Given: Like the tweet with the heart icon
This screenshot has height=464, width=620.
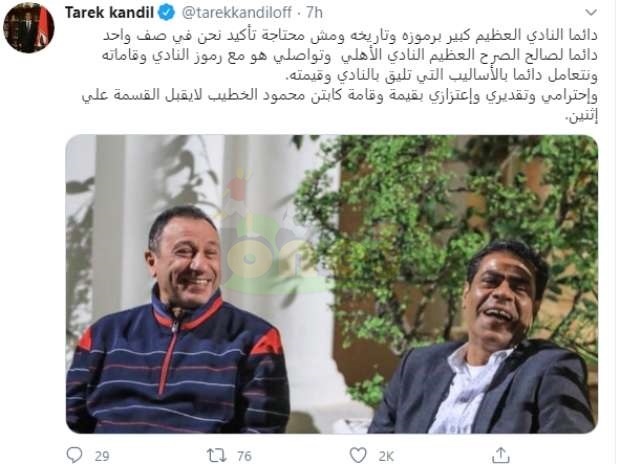Looking at the screenshot, I should (358, 455).
